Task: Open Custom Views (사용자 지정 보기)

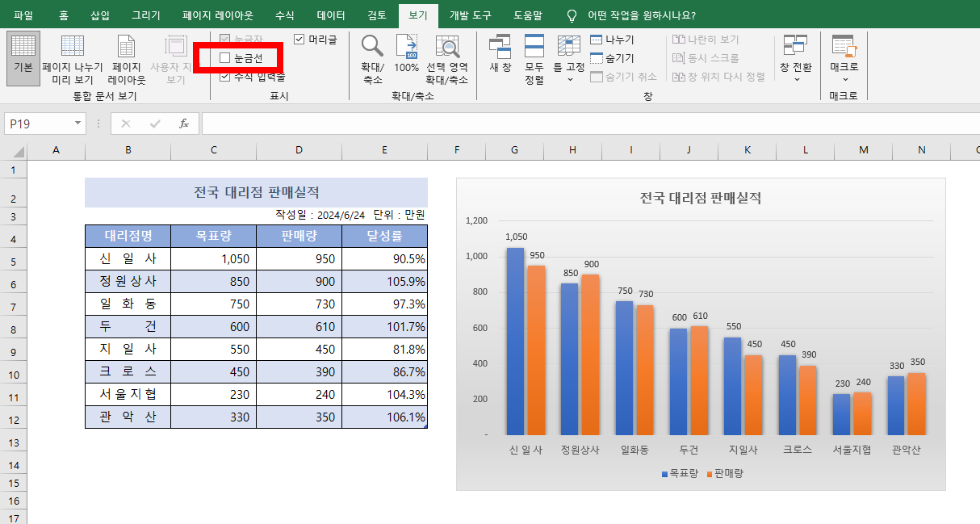Action: [x=175, y=58]
